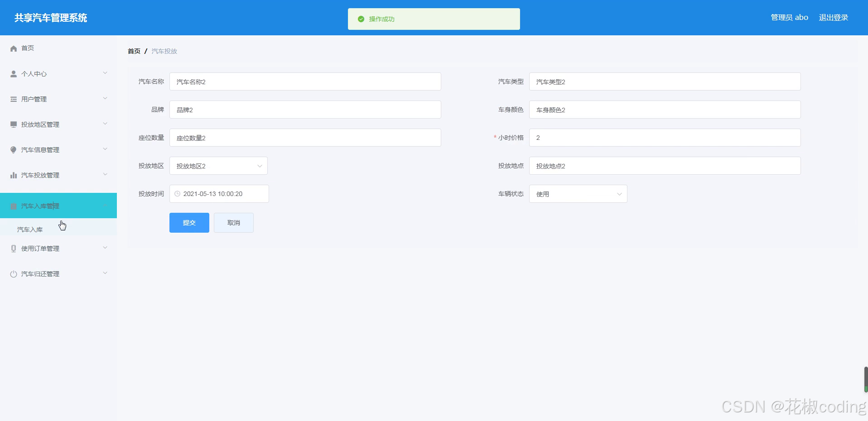Open the 使用订单管理 menu
868x421 pixels.
coord(58,248)
